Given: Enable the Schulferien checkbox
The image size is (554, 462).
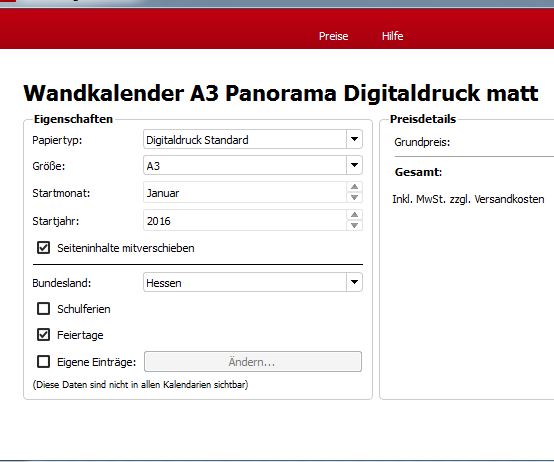Looking at the screenshot, I should pyautogui.click(x=43, y=308).
